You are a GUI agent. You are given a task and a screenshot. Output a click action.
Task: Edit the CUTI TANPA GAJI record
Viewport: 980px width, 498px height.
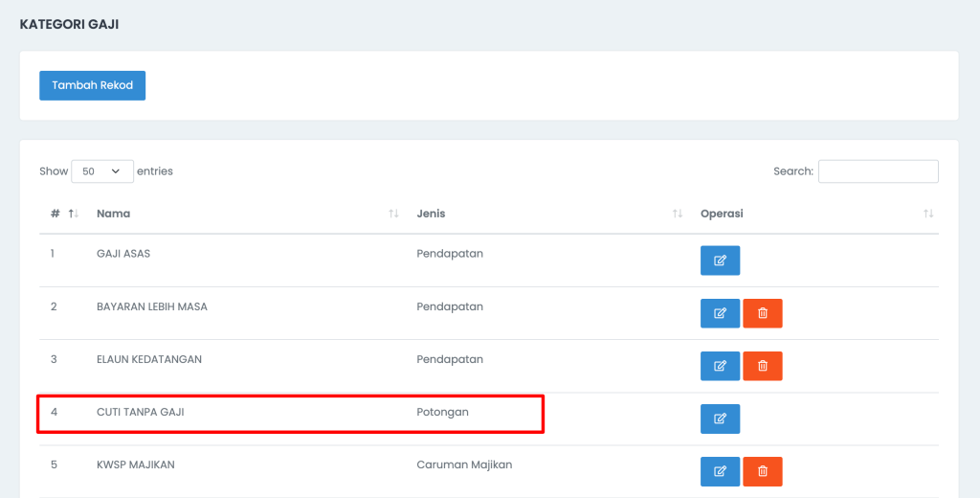point(720,419)
